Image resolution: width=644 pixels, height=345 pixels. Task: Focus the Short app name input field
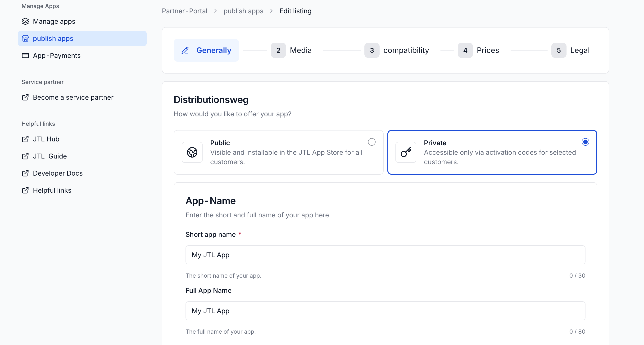click(x=385, y=255)
